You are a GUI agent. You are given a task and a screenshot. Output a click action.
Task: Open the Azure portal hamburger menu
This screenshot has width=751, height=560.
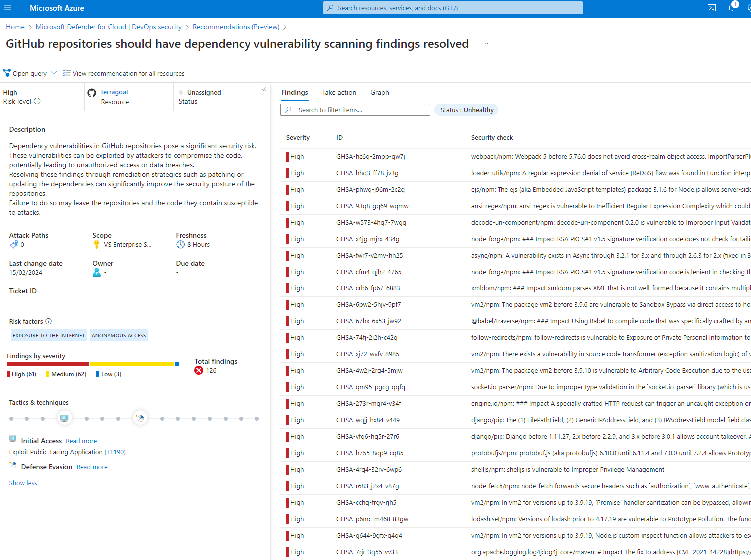click(x=8, y=8)
